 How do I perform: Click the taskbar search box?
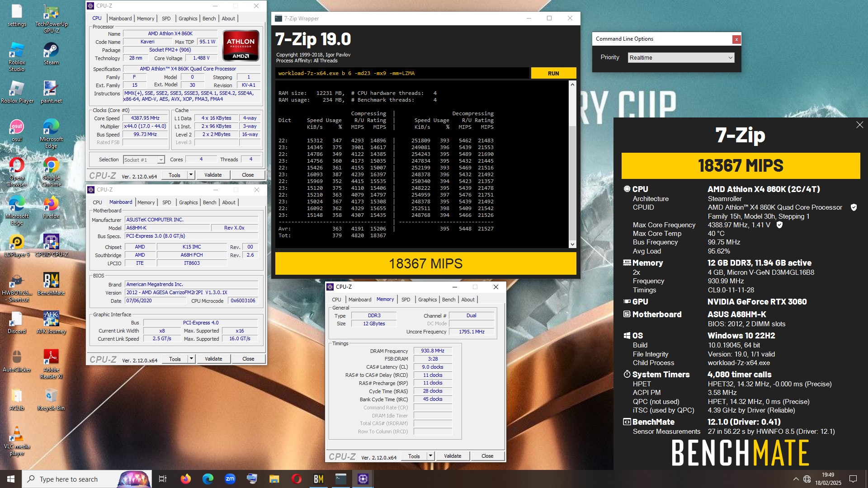(86, 479)
